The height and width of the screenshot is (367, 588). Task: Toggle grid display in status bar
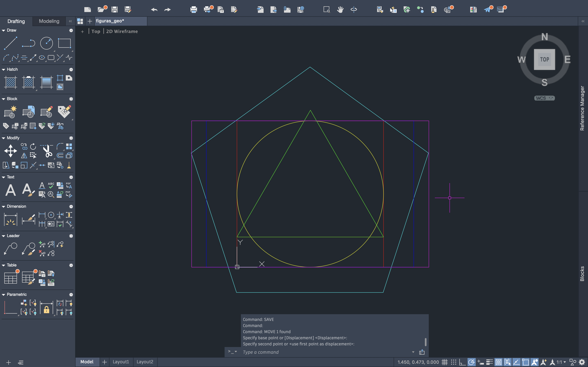[x=444, y=362]
